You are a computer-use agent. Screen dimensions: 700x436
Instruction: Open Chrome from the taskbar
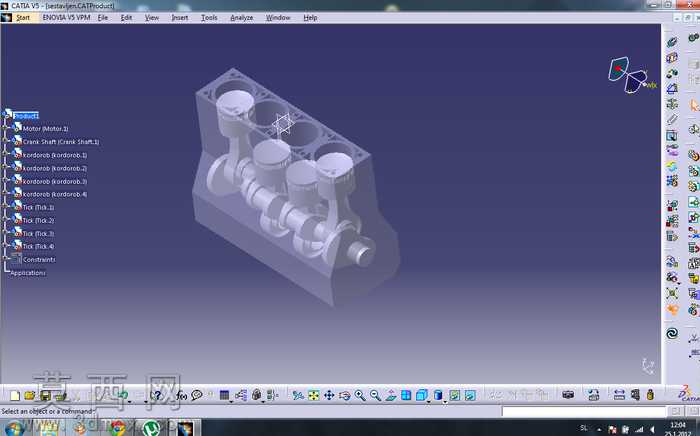(118, 429)
